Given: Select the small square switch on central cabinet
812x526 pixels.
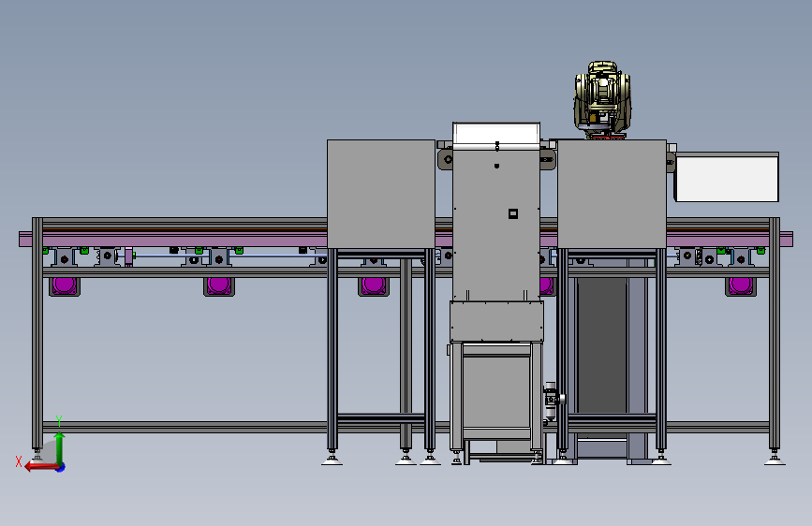Looking at the screenshot, I should click(512, 213).
